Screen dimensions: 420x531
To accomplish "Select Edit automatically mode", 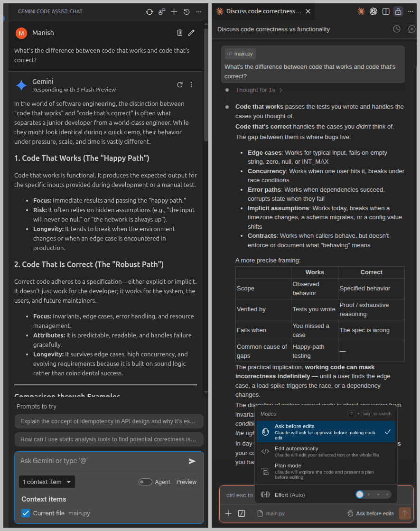I will click(x=326, y=451).
